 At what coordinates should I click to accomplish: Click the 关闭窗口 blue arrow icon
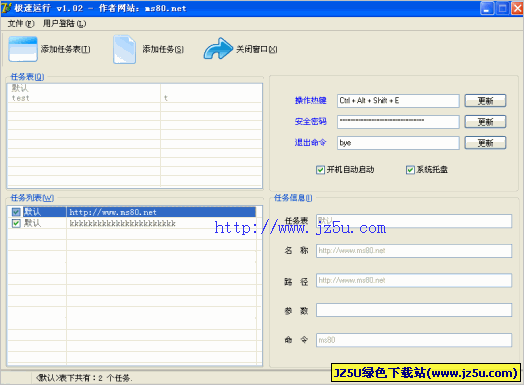click(218, 49)
